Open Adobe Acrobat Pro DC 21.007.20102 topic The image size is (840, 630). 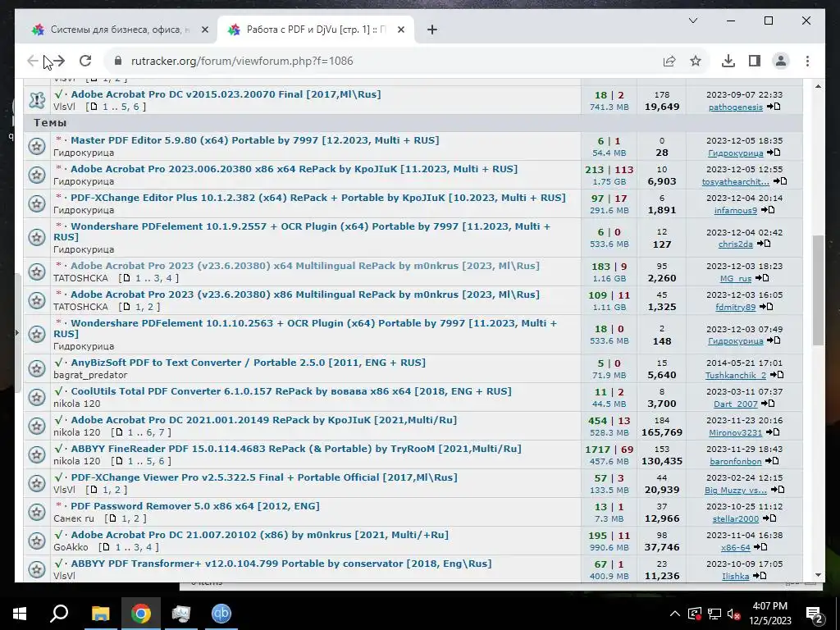pyautogui.click(x=260, y=535)
